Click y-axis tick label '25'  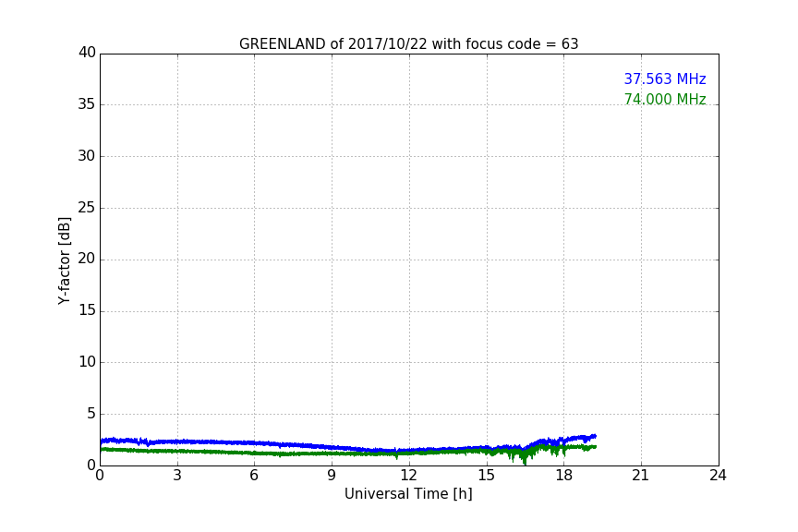pyautogui.click(x=87, y=208)
